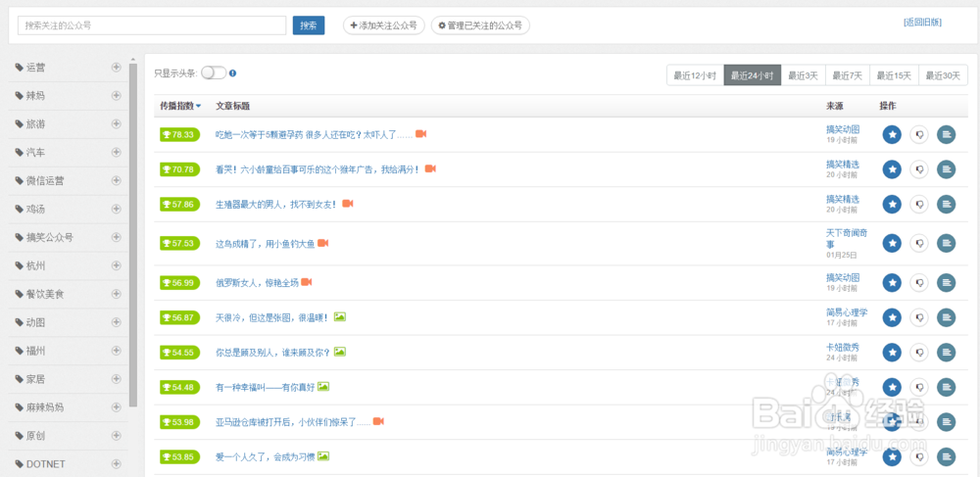This screenshot has width=980, height=477.
Task: Switch to the 最近3天 tab
Action: (804, 75)
